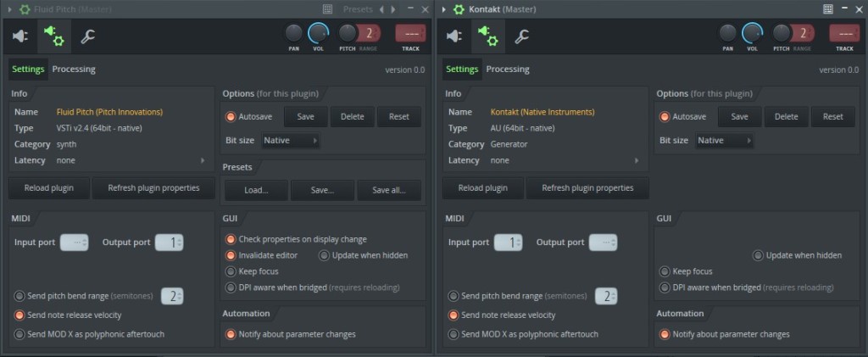Click Fluid Pitch MIDI Output port field
The image size is (868, 357).
pos(169,243)
